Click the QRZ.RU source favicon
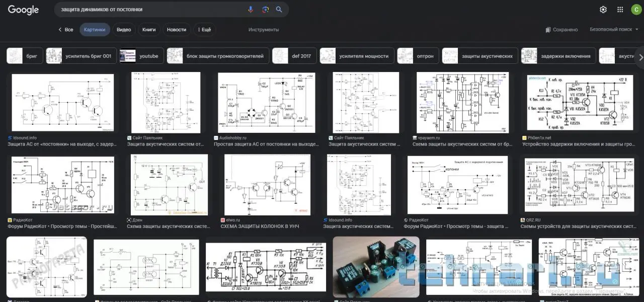Screen dimensions: 644x302 point(523,220)
